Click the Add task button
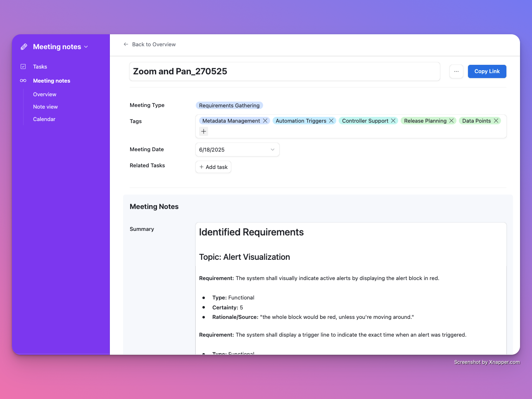 (x=213, y=167)
